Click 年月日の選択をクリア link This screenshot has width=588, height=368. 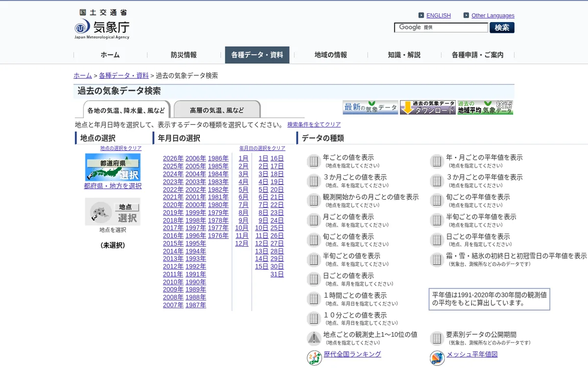262,148
